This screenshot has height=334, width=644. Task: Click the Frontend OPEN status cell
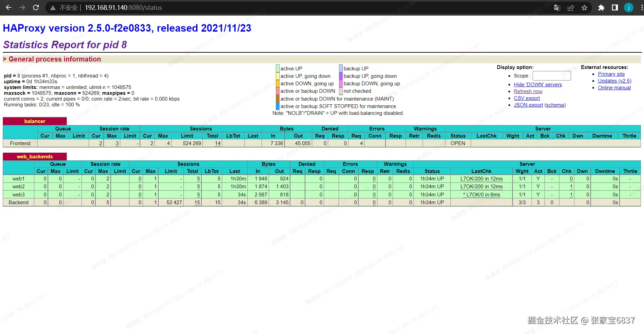pyautogui.click(x=458, y=143)
